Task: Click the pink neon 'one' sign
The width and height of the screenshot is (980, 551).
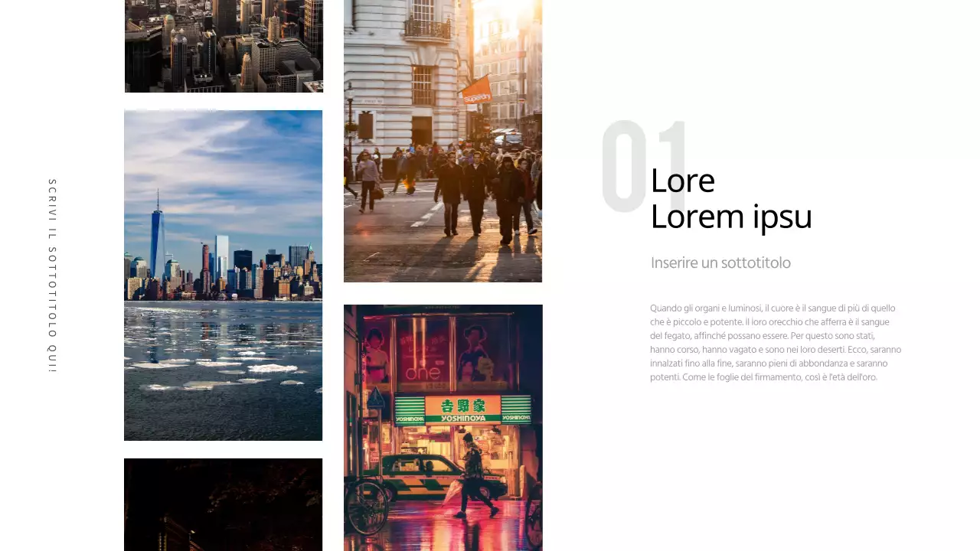Action: pos(423,373)
